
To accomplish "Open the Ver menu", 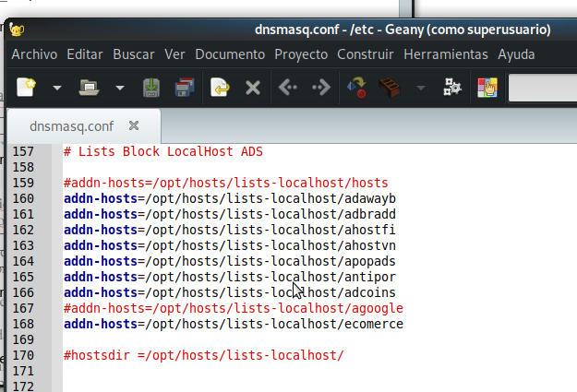I will 174,54.
